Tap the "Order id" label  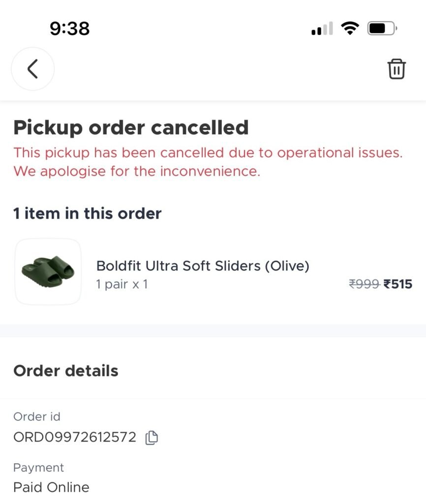(x=36, y=416)
